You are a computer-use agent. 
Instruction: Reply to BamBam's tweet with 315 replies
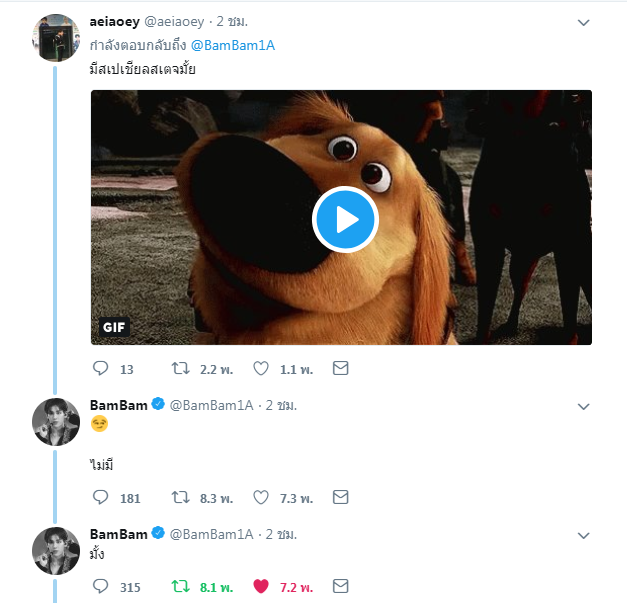100,586
